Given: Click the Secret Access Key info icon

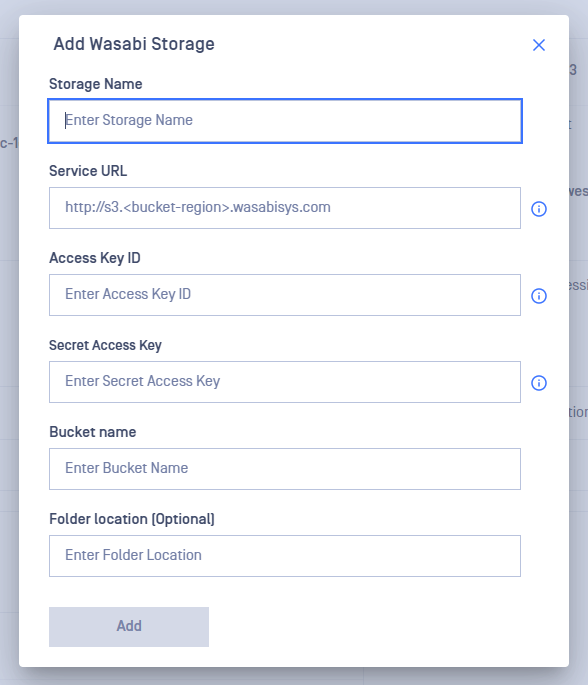Looking at the screenshot, I should [539, 383].
